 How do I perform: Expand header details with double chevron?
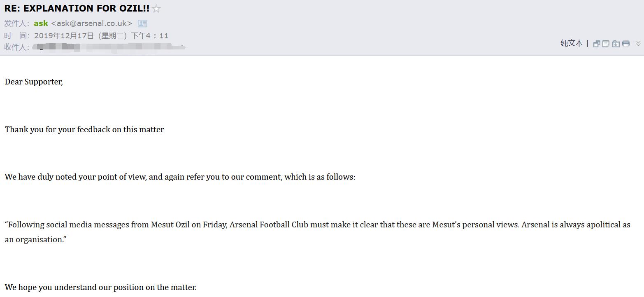pos(638,43)
